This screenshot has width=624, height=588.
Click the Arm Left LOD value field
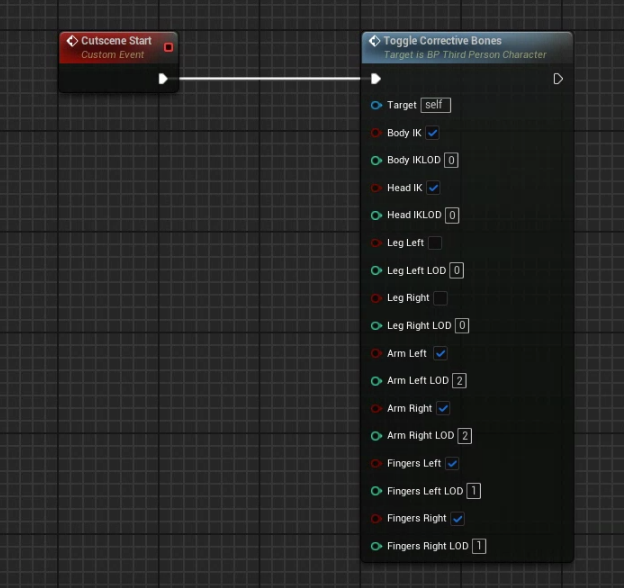tap(460, 381)
